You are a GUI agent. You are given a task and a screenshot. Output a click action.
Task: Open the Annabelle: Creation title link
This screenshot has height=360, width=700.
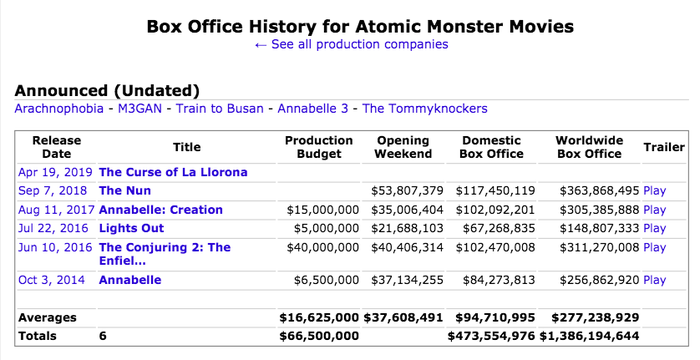pyautogui.click(x=161, y=210)
